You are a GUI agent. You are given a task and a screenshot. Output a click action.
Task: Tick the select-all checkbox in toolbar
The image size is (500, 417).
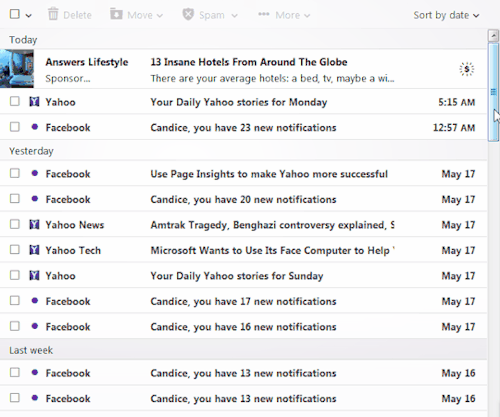pyautogui.click(x=15, y=14)
